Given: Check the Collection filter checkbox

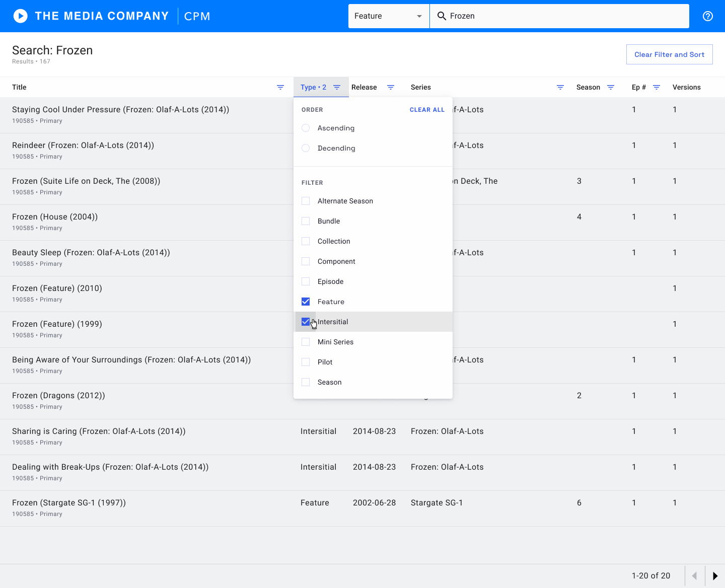Looking at the screenshot, I should tap(306, 241).
